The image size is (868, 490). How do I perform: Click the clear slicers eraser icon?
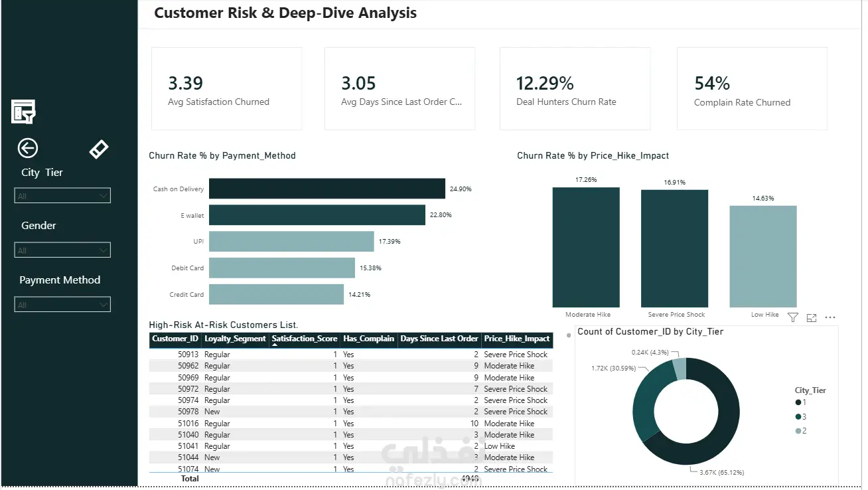point(99,149)
